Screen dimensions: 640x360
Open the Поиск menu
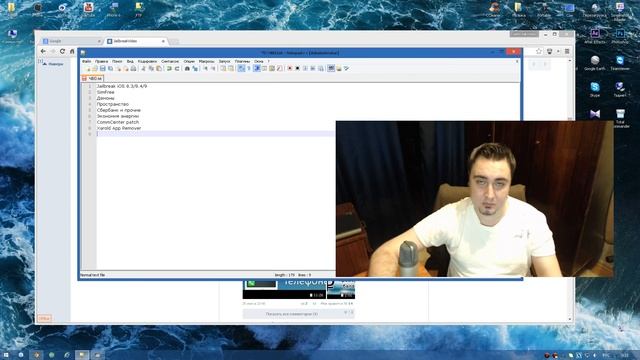point(117,61)
